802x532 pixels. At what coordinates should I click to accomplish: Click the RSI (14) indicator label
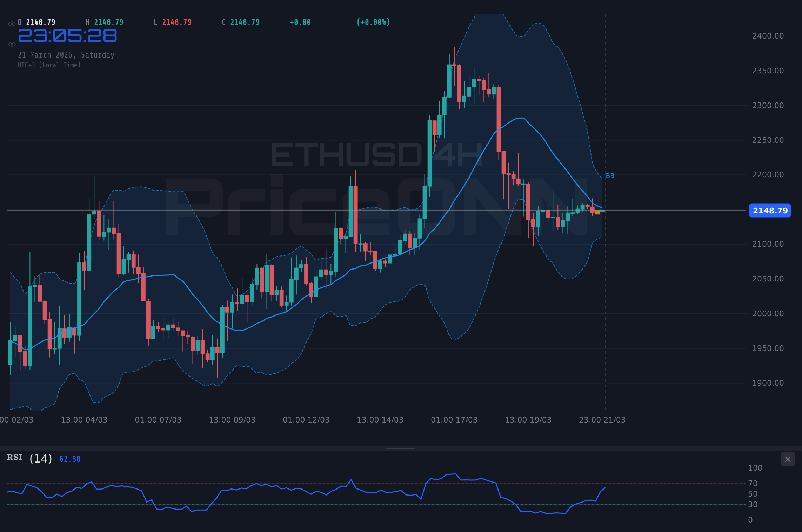click(14, 457)
